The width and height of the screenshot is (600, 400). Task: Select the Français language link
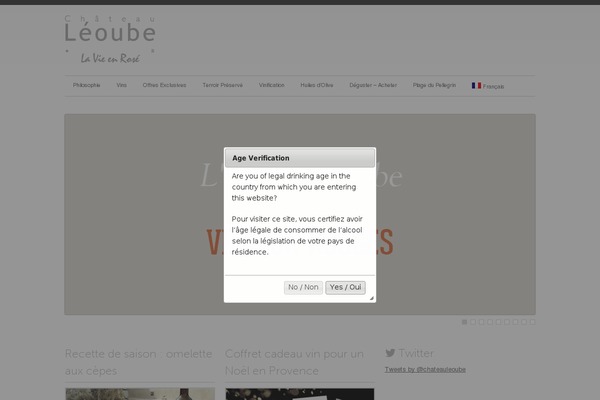[493, 87]
